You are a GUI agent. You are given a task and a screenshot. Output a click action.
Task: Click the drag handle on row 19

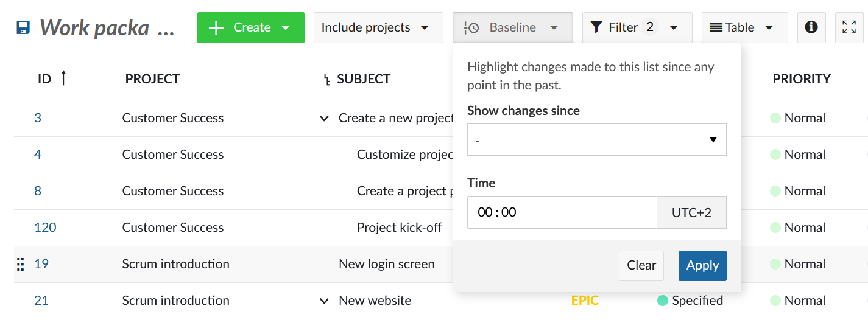(x=20, y=264)
